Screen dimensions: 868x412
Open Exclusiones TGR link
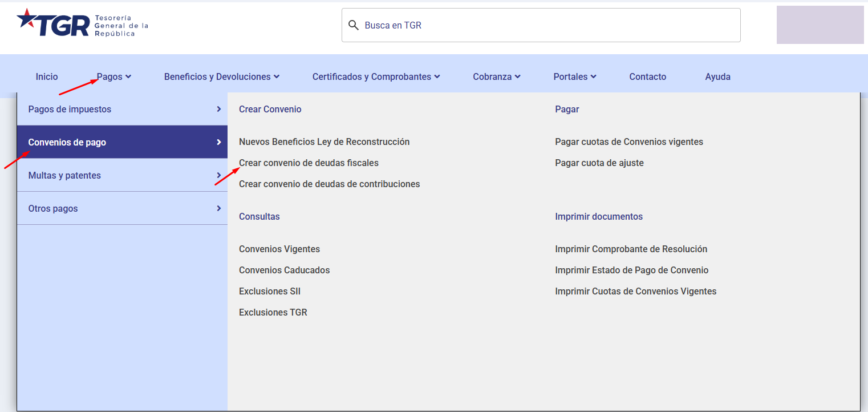pos(273,312)
